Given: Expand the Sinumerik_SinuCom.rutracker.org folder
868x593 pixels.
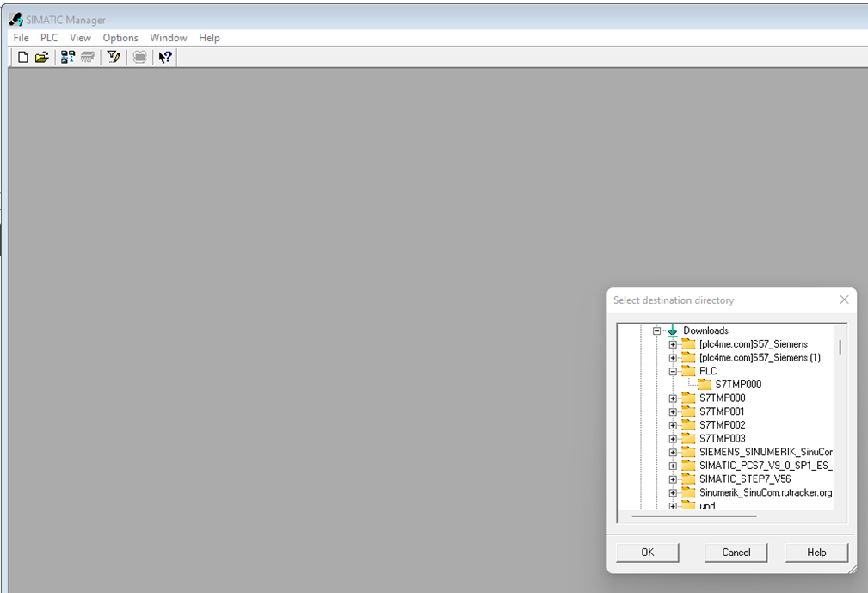Looking at the screenshot, I should click(673, 493).
